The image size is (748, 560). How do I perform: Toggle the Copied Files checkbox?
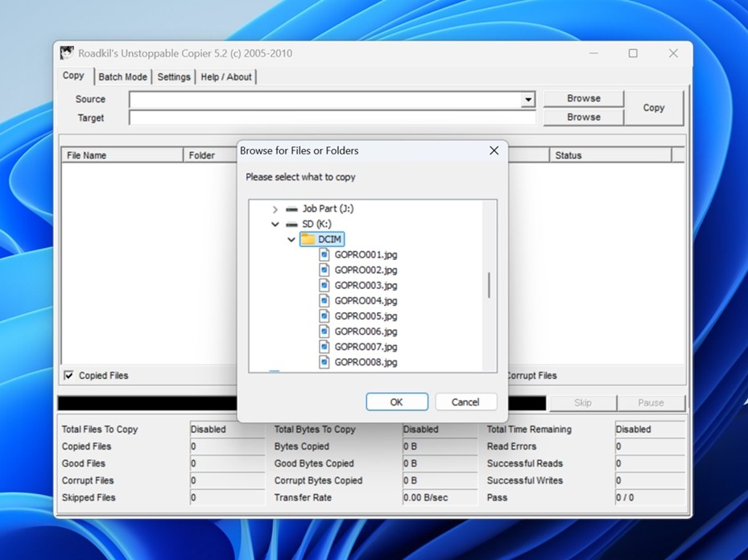(68, 376)
